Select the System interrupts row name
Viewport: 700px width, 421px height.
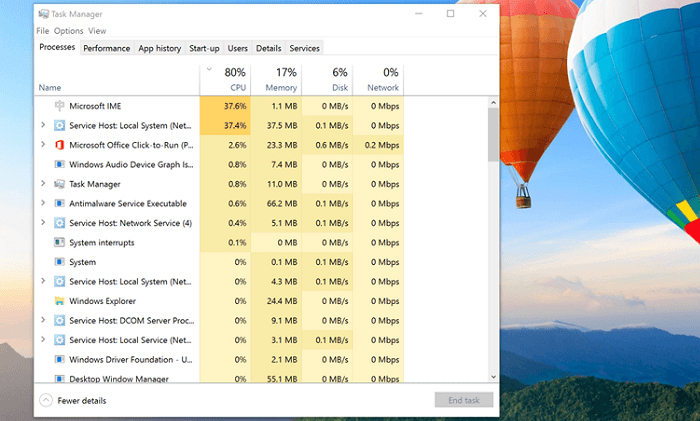tap(102, 242)
